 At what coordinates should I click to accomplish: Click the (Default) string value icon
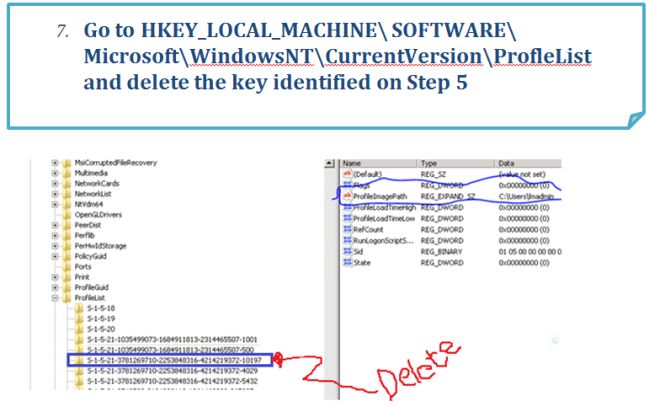[x=347, y=174]
